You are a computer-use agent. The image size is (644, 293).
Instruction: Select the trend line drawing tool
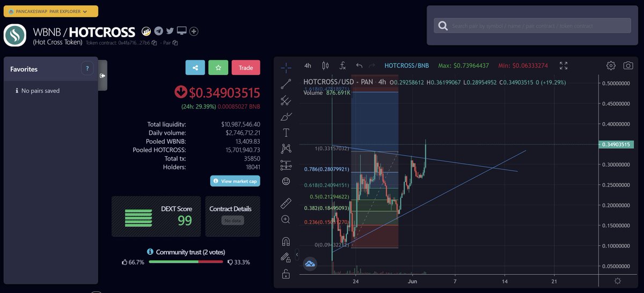pyautogui.click(x=286, y=83)
